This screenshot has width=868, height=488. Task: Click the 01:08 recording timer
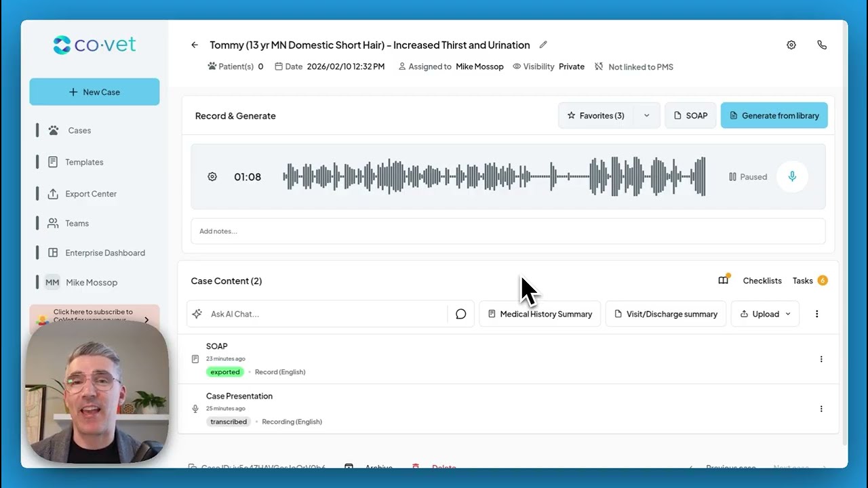coord(248,177)
